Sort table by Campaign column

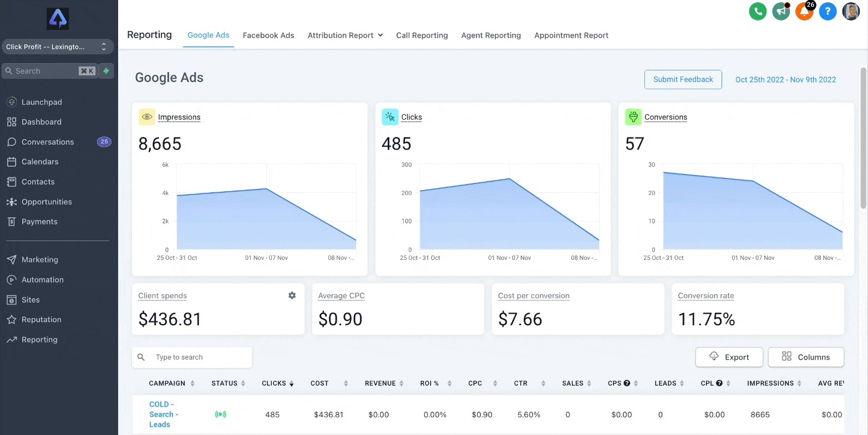click(172, 383)
